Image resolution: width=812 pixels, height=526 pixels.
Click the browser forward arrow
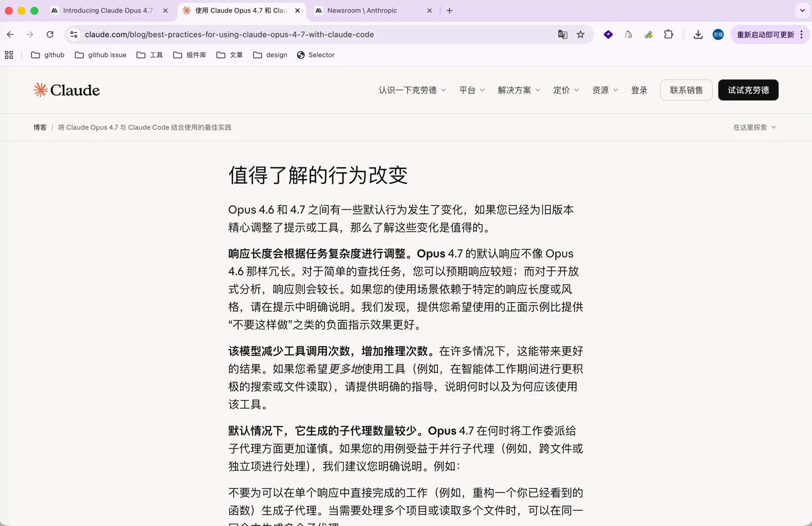point(30,35)
